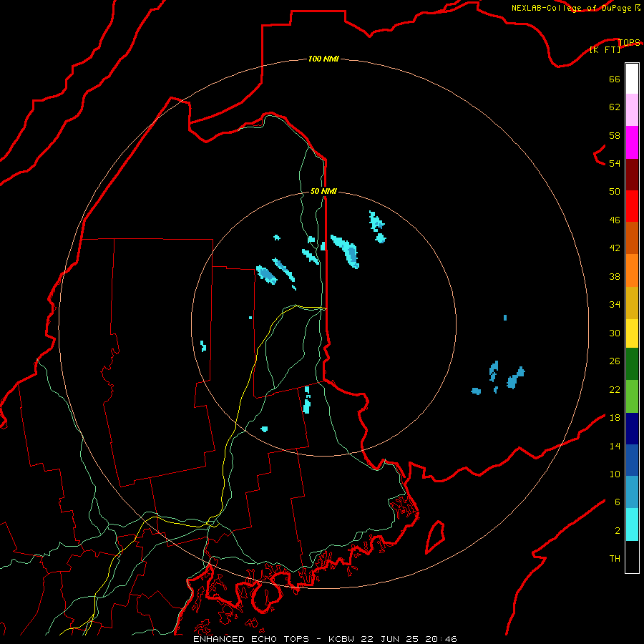
Task: Click the light blue 6 kft legend swatch
Action: 632,492
